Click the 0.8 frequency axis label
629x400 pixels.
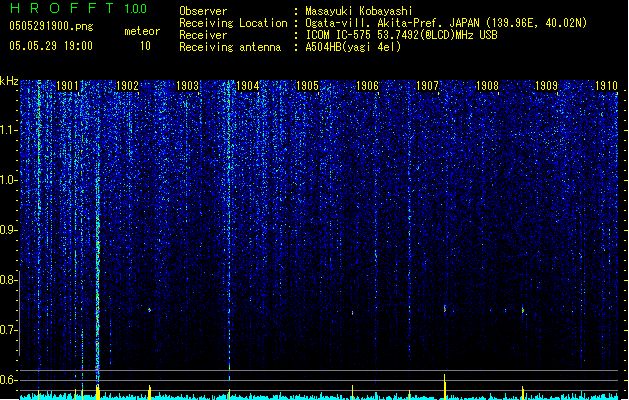click(x=8, y=280)
